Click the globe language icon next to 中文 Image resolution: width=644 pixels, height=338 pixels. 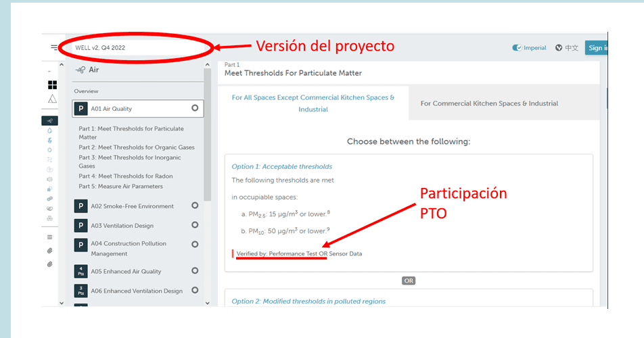coord(559,48)
